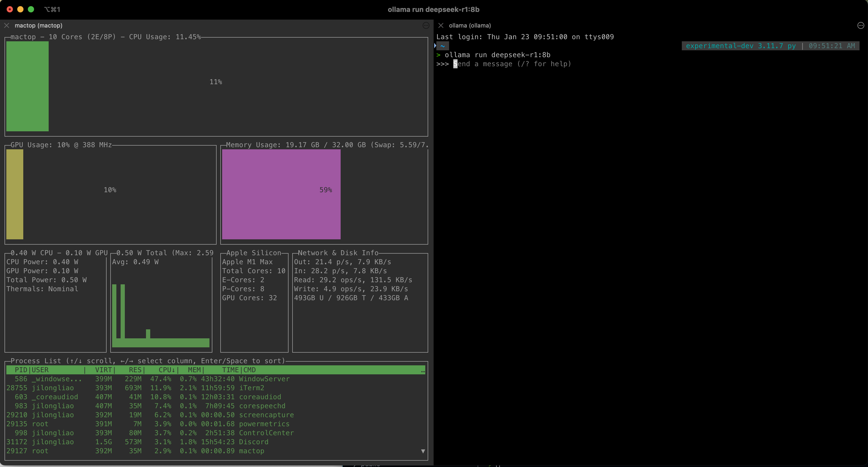Click the 'Apple M1 Max' chip name

pyautogui.click(x=247, y=262)
